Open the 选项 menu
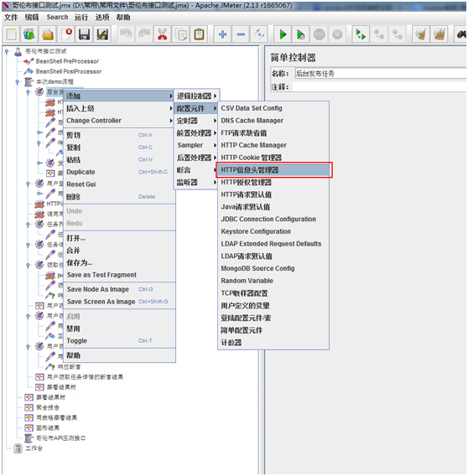Image resolution: width=468 pixels, height=476 pixels. [102, 18]
